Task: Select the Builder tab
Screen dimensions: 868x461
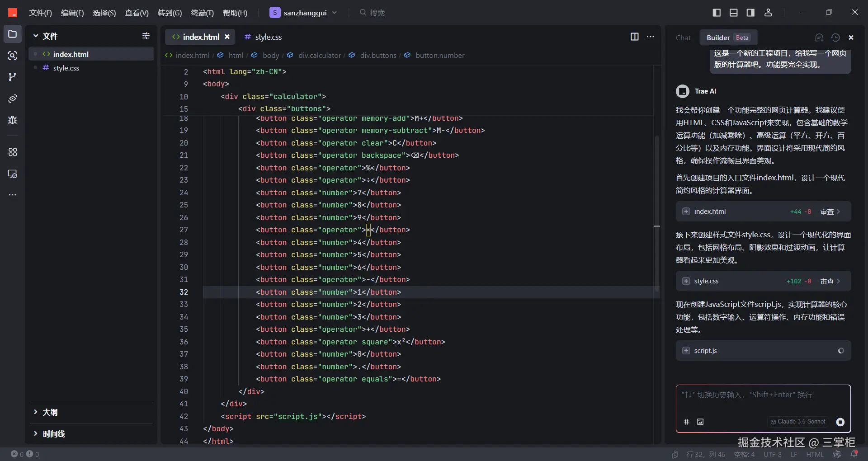Action: [x=728, y=38]
